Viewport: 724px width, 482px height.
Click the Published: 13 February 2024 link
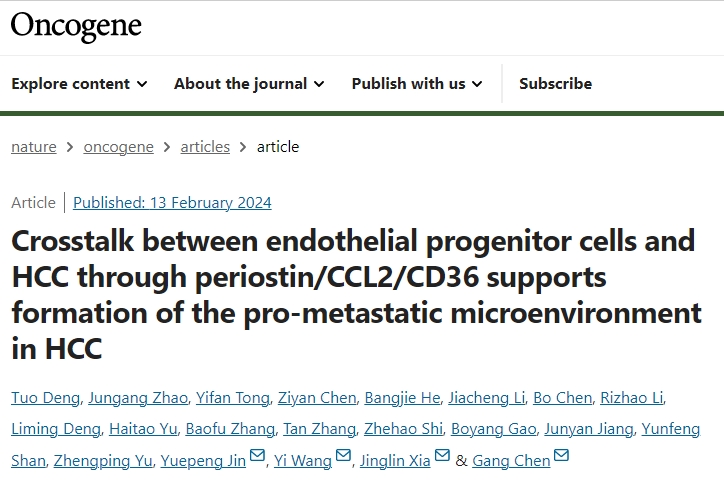tap(172, 203)
